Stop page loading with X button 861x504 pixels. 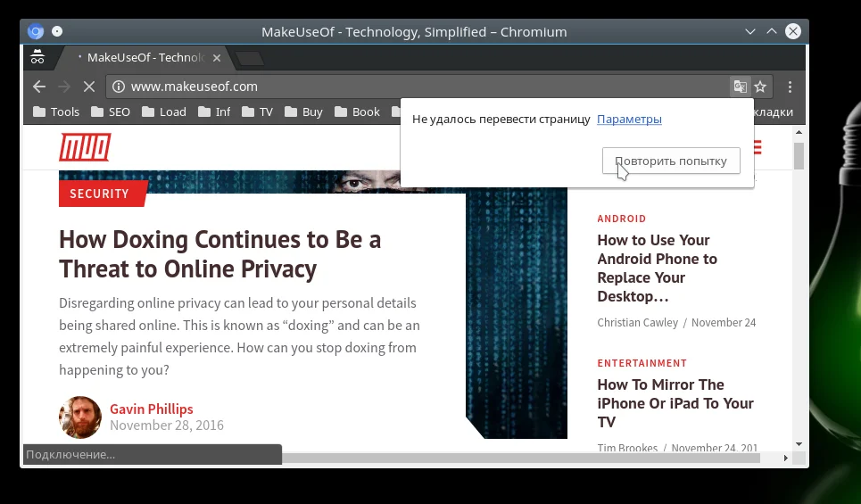click(89, 87)
